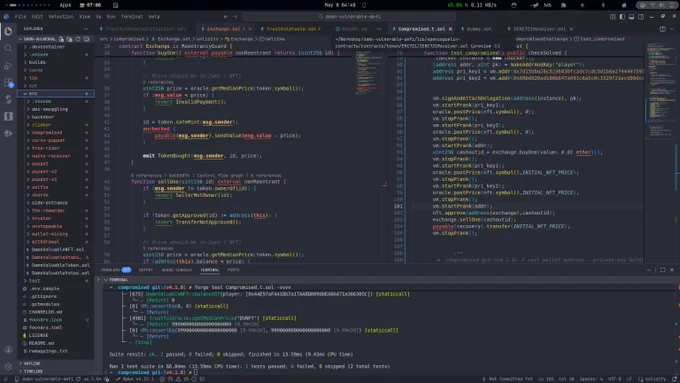Image resolution: width=680 pixels, height=383 pixels.
Task: Collapse all folders in Explorer
Action: (86, 39)
